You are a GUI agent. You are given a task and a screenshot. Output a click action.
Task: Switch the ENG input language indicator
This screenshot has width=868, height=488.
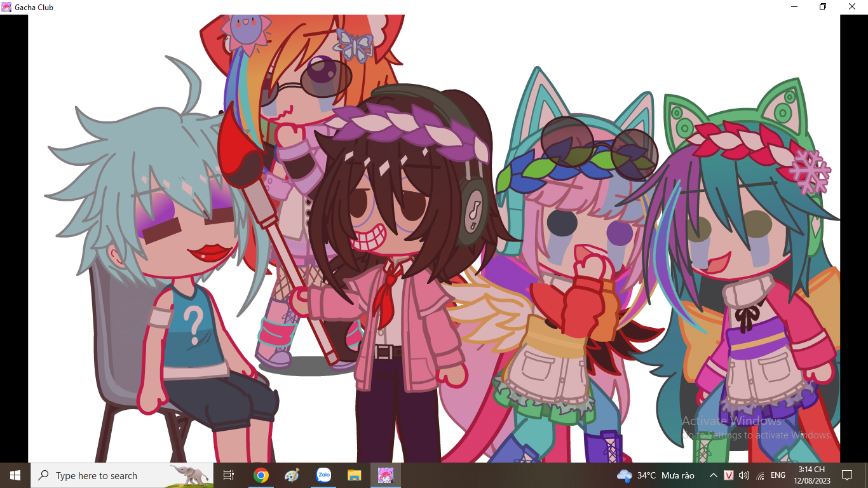point(778,475)
